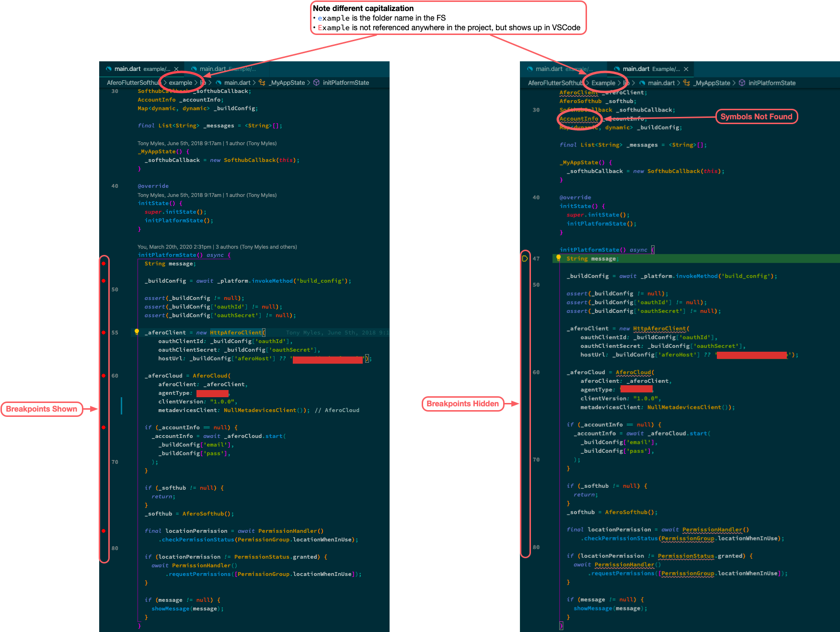Remove the red breakpoint at line 60

click(104, 375)
